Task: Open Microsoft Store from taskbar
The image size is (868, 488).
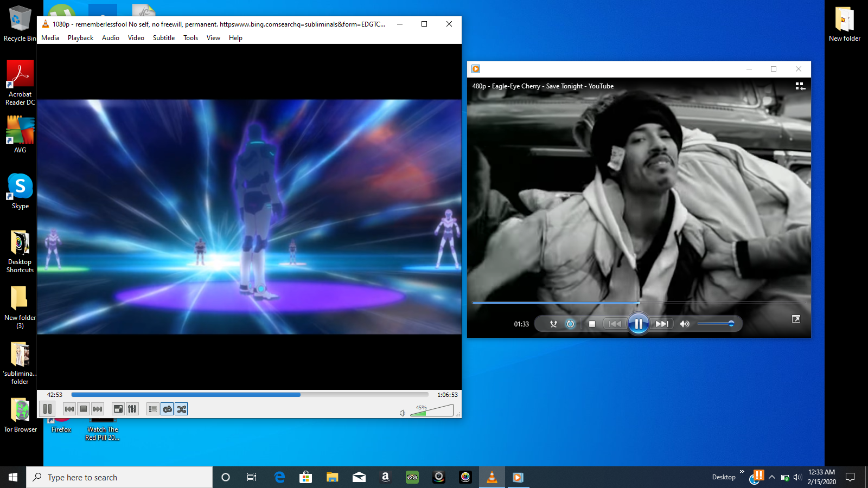Action: pos(306,477)
